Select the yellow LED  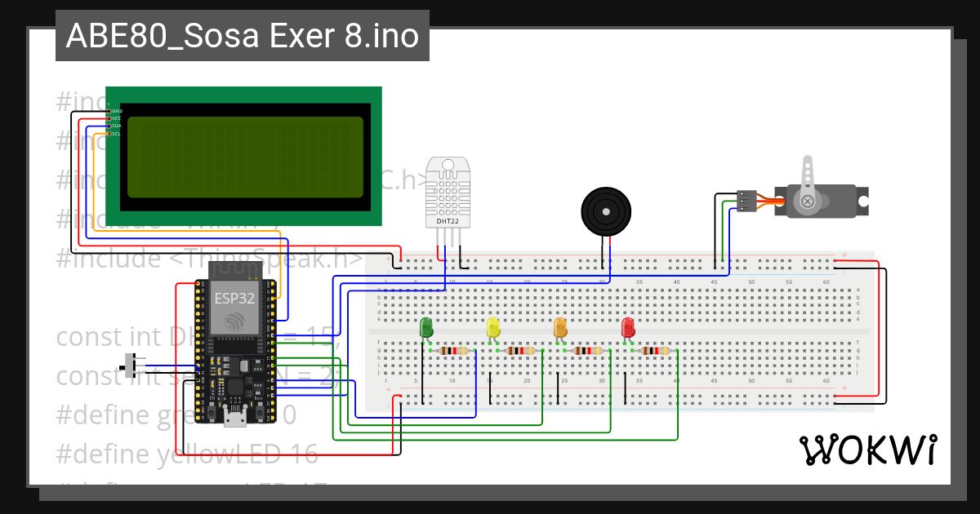click(493, 326)
